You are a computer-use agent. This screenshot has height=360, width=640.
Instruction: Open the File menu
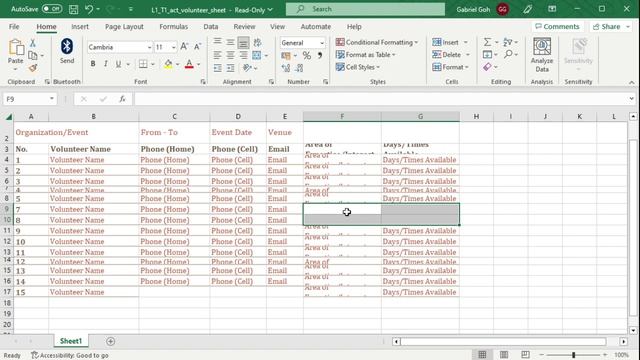coord(14,27)
